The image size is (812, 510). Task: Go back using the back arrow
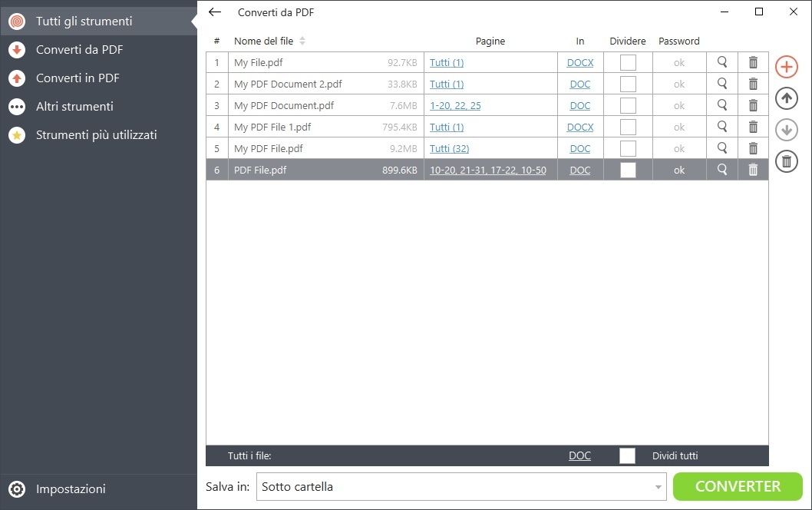214,12
